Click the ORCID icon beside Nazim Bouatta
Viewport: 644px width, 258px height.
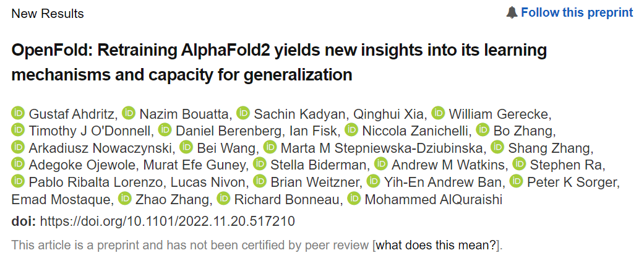click(128, 113)
